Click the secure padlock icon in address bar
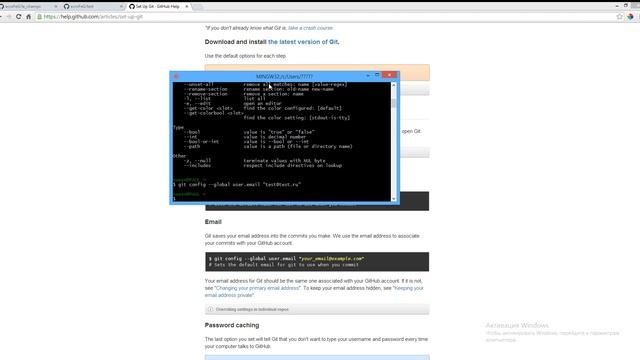This screenshot has width=640, height=360. pyautogui.click(x=40, y=17)
